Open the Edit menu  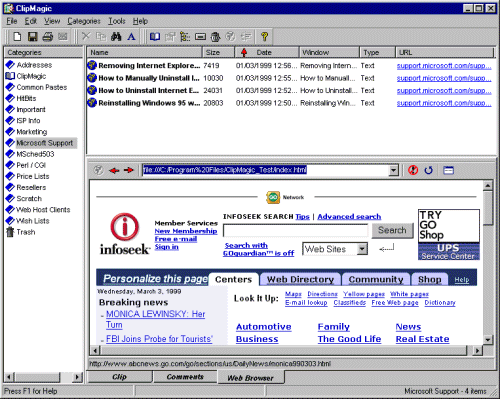pos(31,21)
